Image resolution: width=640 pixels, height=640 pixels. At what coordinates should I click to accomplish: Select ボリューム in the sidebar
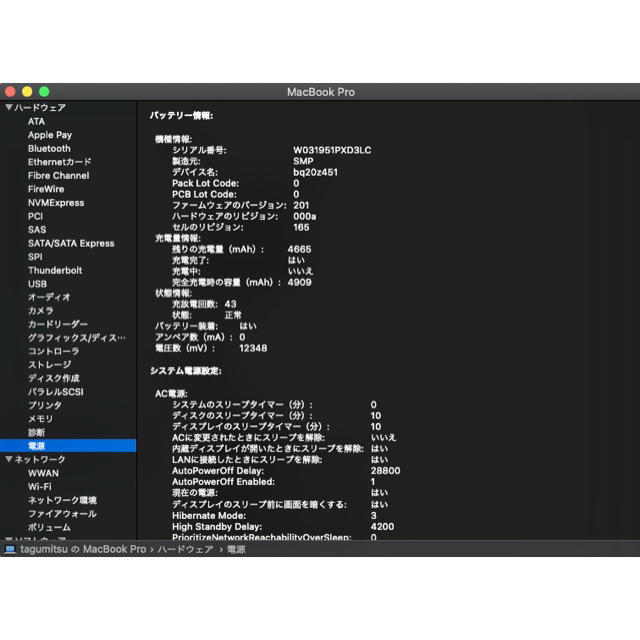click(49, 527)
